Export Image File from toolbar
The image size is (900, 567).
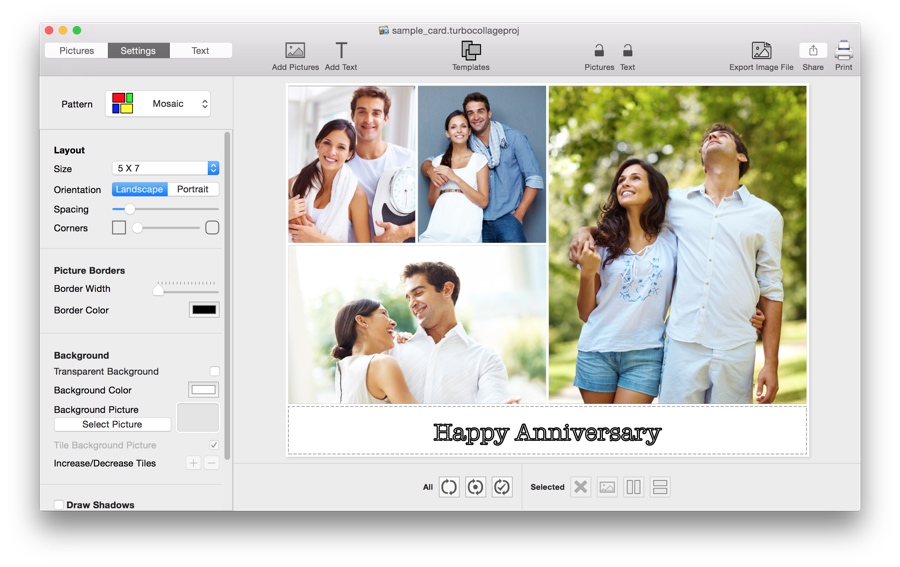tap(761, 56)
